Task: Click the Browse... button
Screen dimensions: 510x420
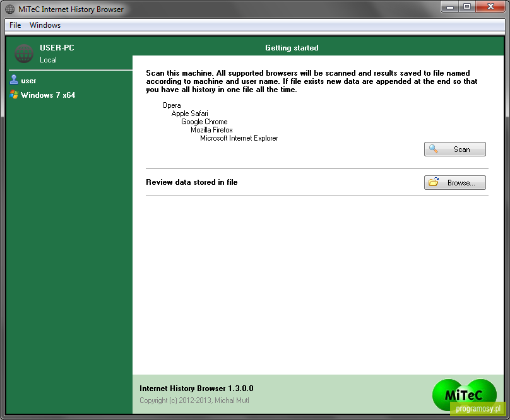Action: [x=454, y=183]
